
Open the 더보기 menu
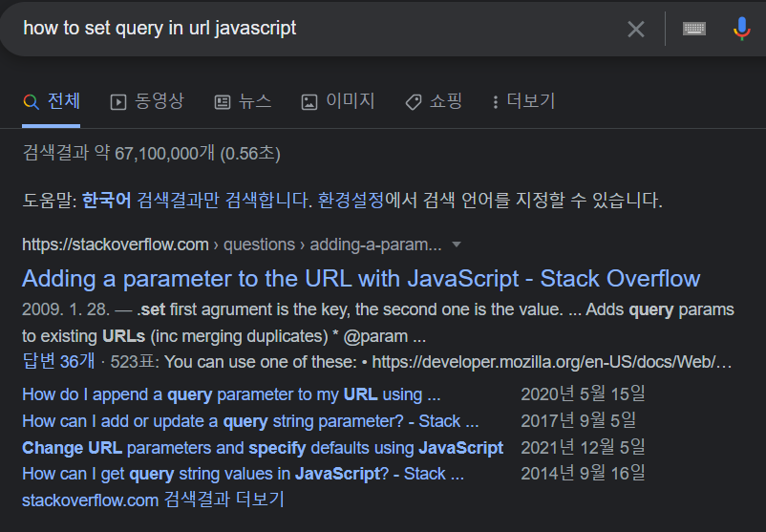(x=523, y=101)
